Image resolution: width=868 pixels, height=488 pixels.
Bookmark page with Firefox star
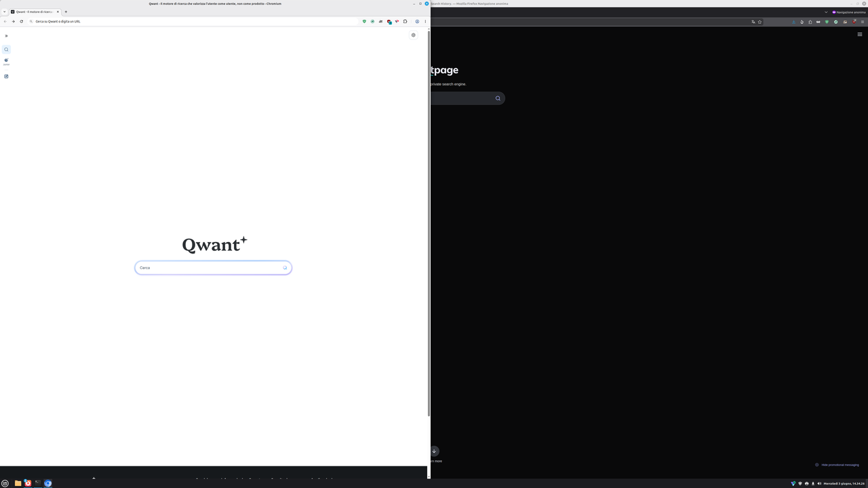[759, 22]
